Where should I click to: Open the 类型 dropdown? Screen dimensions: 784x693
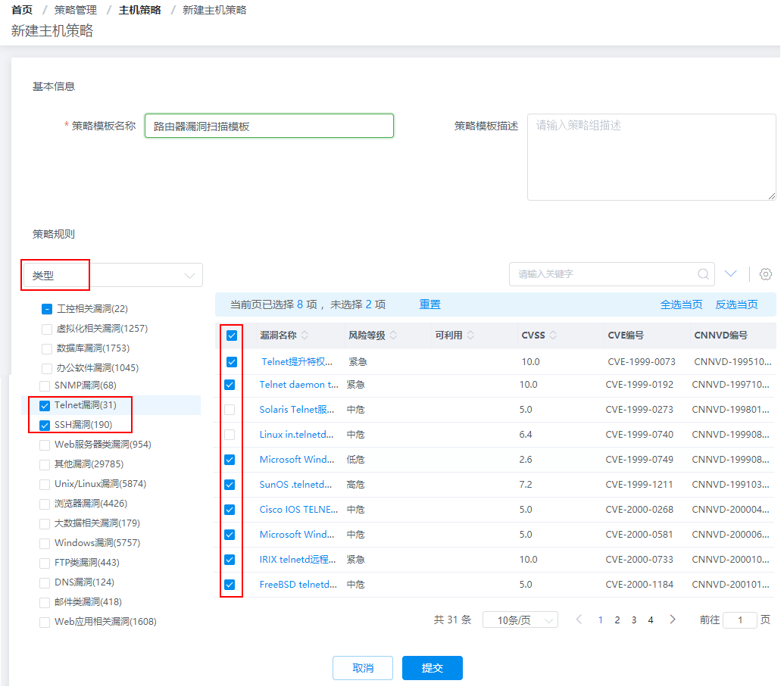(113, 276)
